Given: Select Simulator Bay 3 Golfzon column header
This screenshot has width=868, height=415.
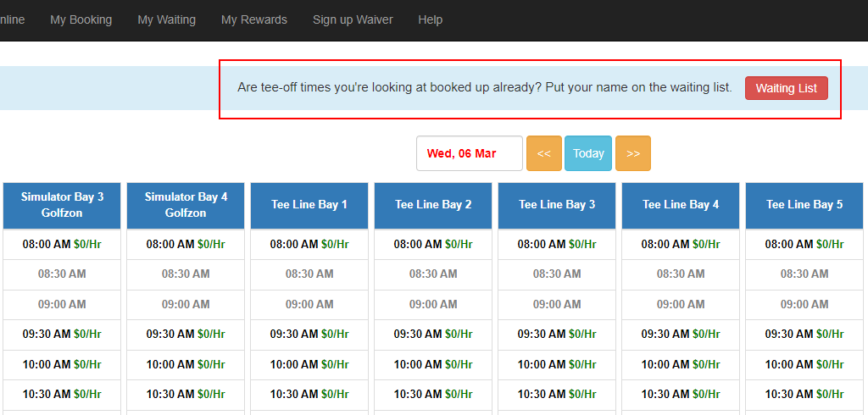Looking at the screenshot, I should click(62, 205).
